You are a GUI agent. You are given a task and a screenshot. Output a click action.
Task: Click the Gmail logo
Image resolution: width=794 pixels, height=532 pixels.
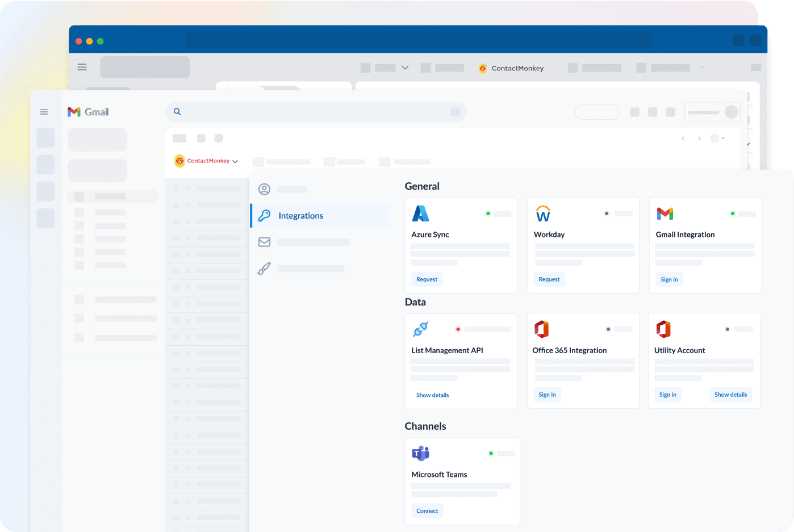88,112
